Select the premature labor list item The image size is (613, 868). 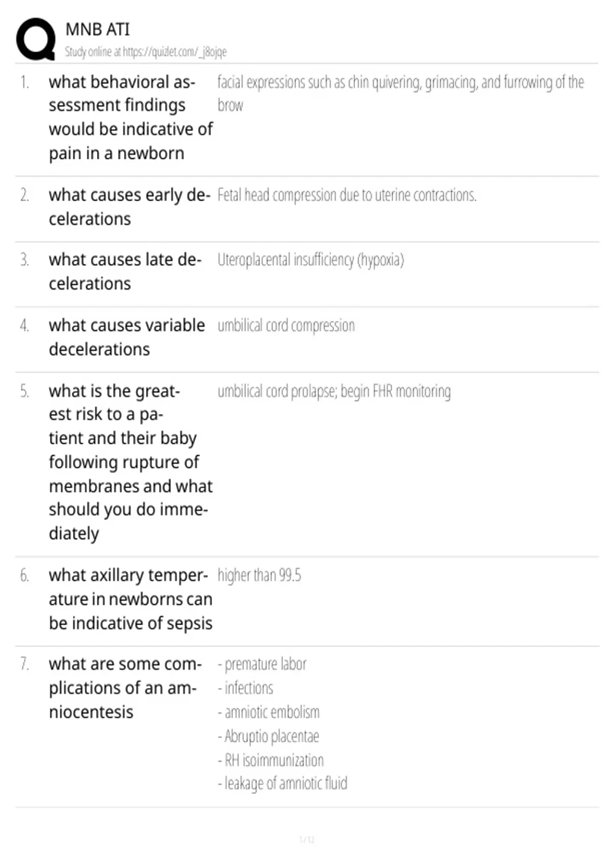pyautogui.click(x=262, y=664)
